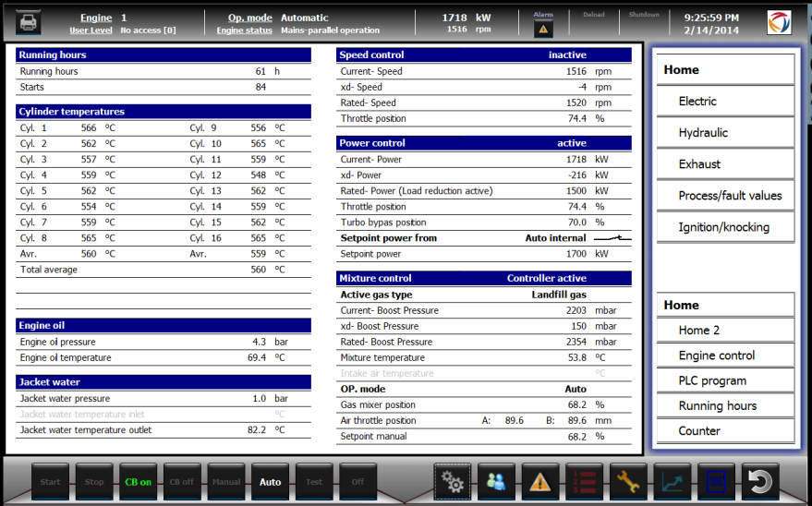This screenshot has height=506, width=812.
Task: Click the Setpoint manual value 68.2
Action: (x=576, y=437)
